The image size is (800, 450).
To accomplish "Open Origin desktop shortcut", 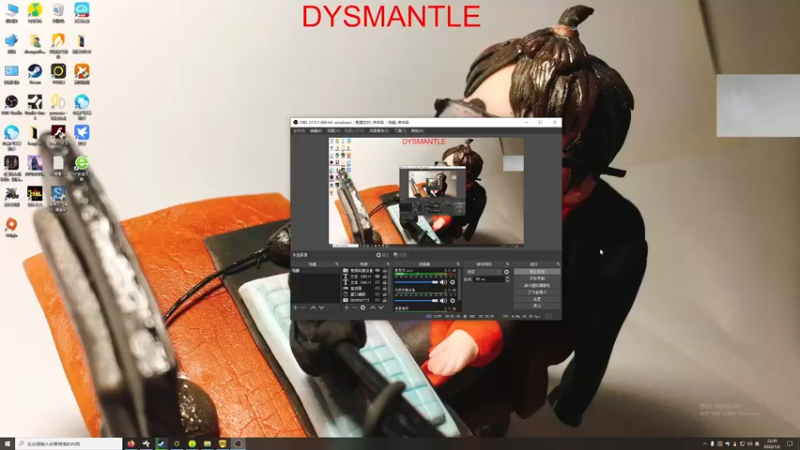I will click(x=11, y=228).
